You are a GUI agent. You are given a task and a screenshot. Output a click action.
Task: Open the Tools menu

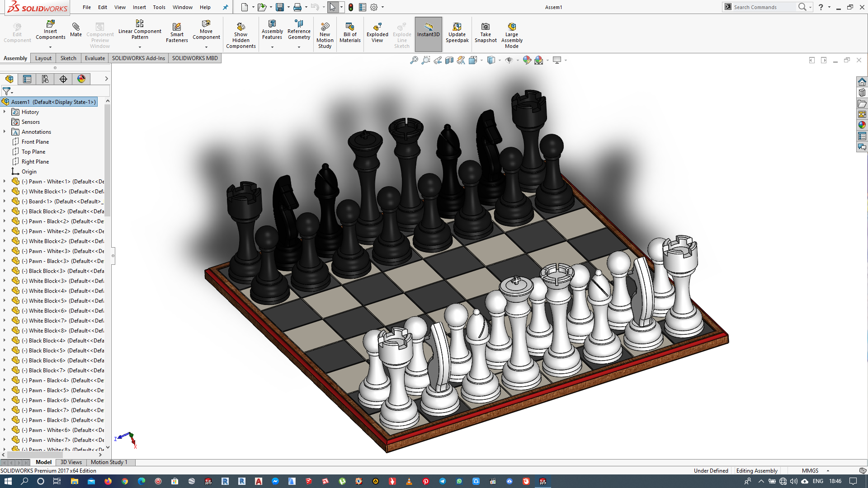[159, 7]
